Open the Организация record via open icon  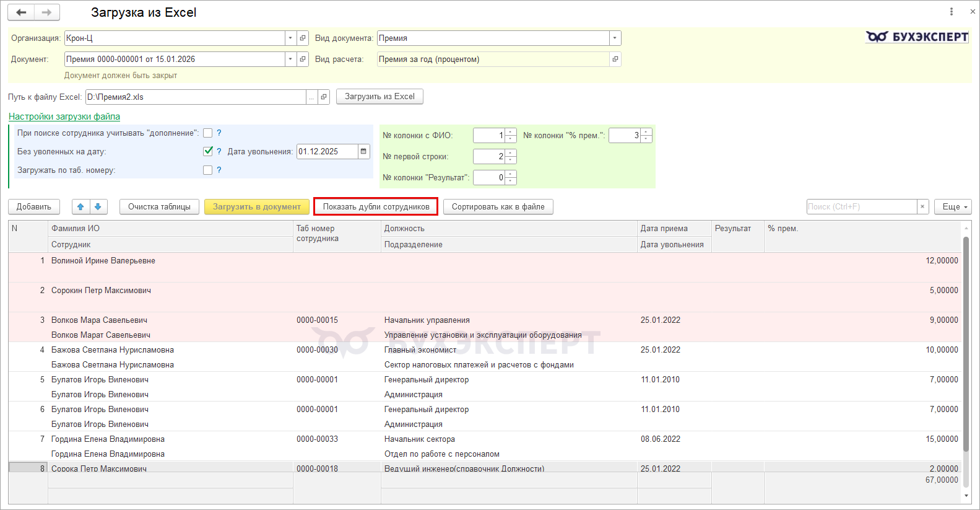[303, 38]
